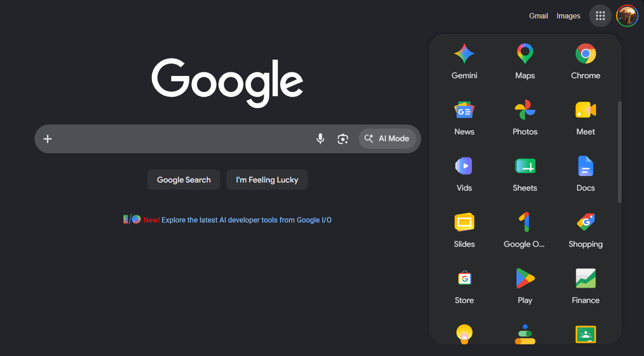This screenshot has width=644, height=356.
Task: Start voice search with the microphone
Action: pyautogui.click(x=320, y=139)
